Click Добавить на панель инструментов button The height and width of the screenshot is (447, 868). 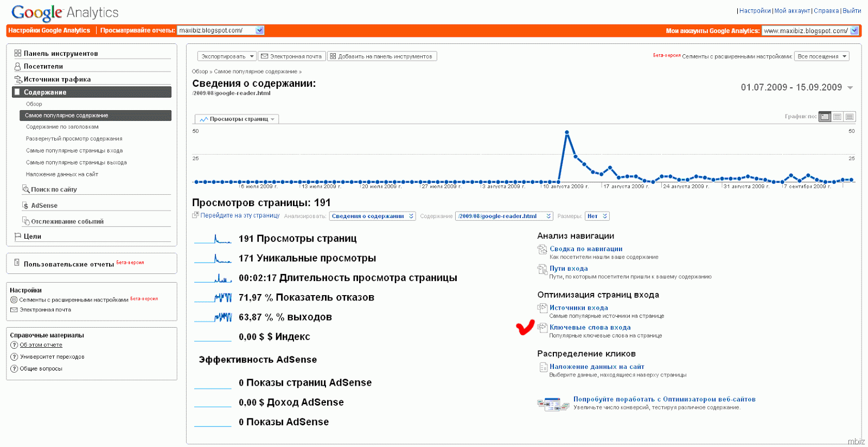(382, 56)
